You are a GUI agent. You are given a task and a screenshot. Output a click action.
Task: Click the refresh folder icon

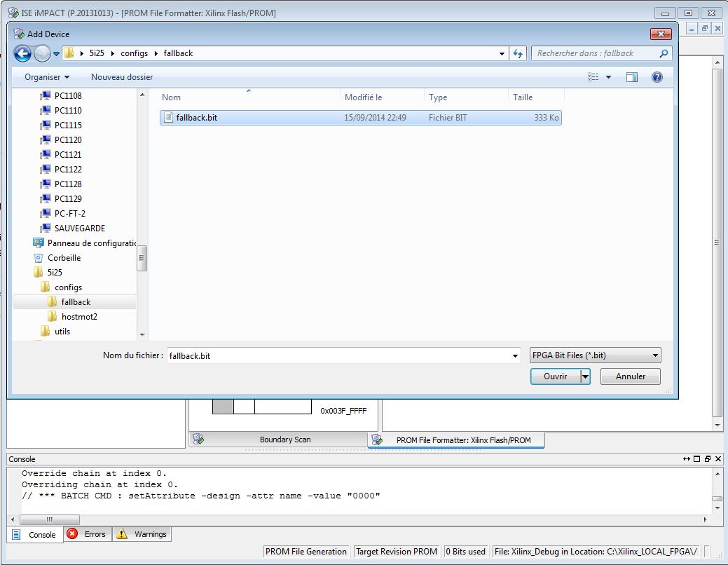pyautogui.click(x=518, y=53)
